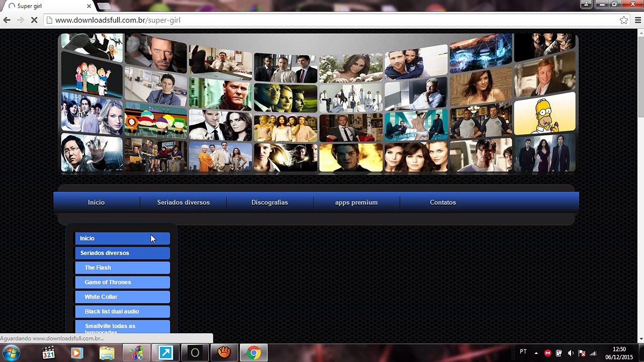The height and width of the screenshot is (362, 644).
Task: Open the volume speaker tray icon
Action: tap(571, 353)
